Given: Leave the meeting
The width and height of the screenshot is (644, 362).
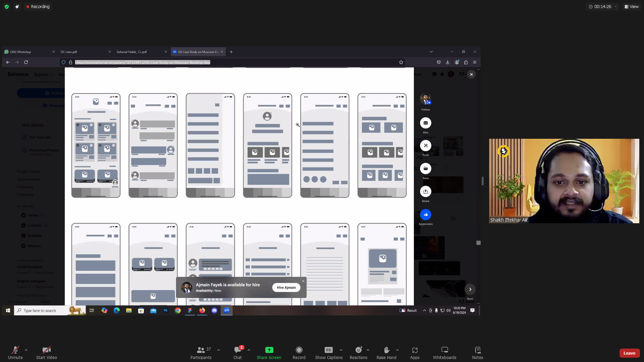Looking at the screenshot, I should (x=629, y=353).
